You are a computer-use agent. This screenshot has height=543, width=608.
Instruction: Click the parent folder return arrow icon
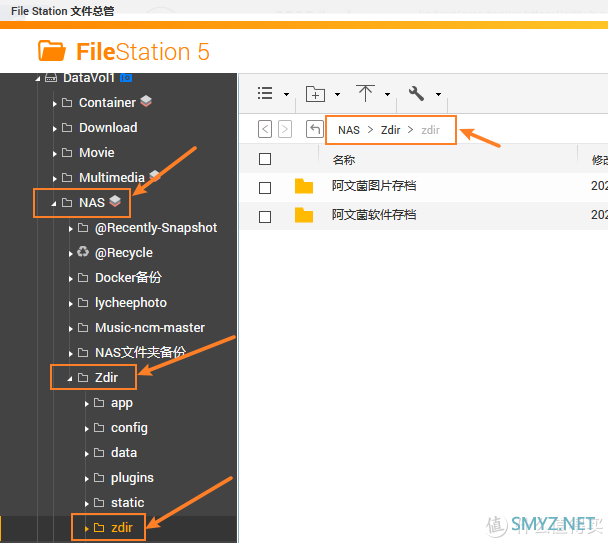click(314, 129)
